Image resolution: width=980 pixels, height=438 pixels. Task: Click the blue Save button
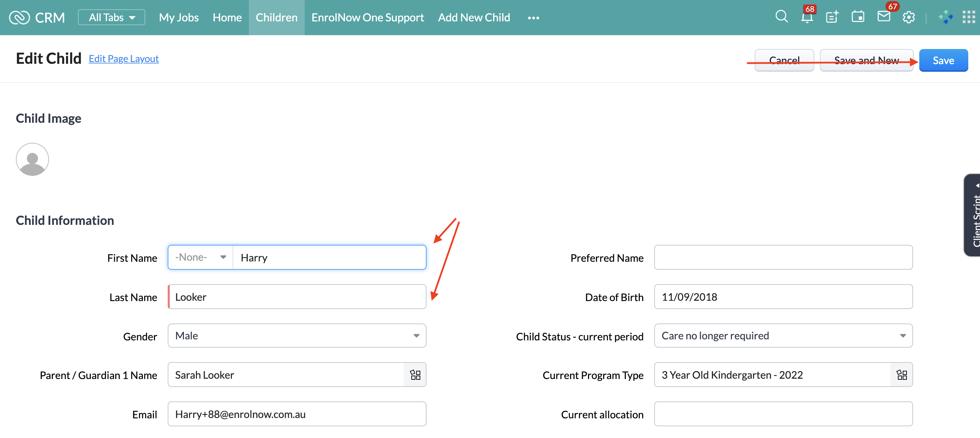click(943, 60)
